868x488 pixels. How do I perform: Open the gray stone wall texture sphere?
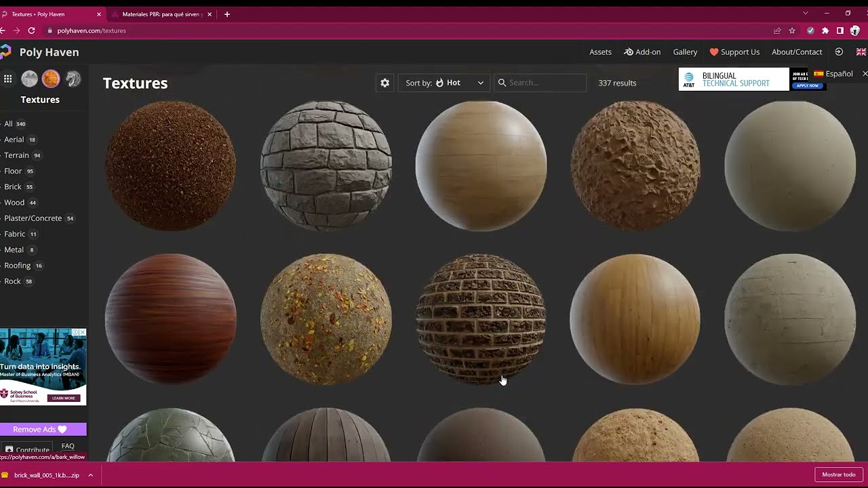[x=326, y=166]
